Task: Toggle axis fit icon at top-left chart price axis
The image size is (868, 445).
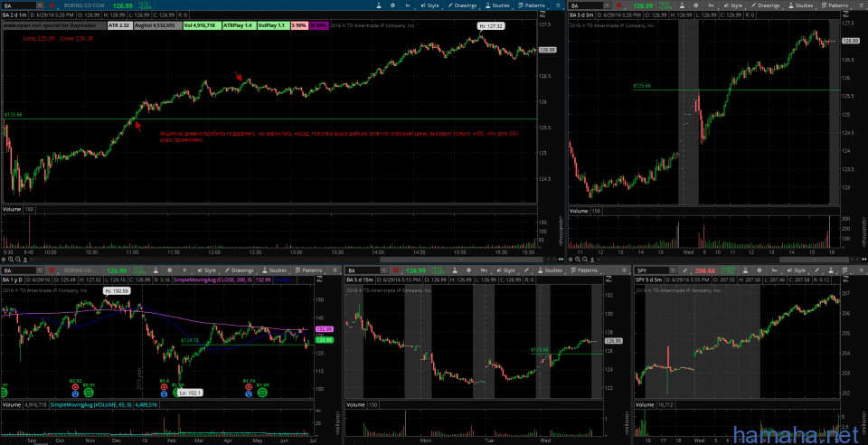Action: click(542, 14)
